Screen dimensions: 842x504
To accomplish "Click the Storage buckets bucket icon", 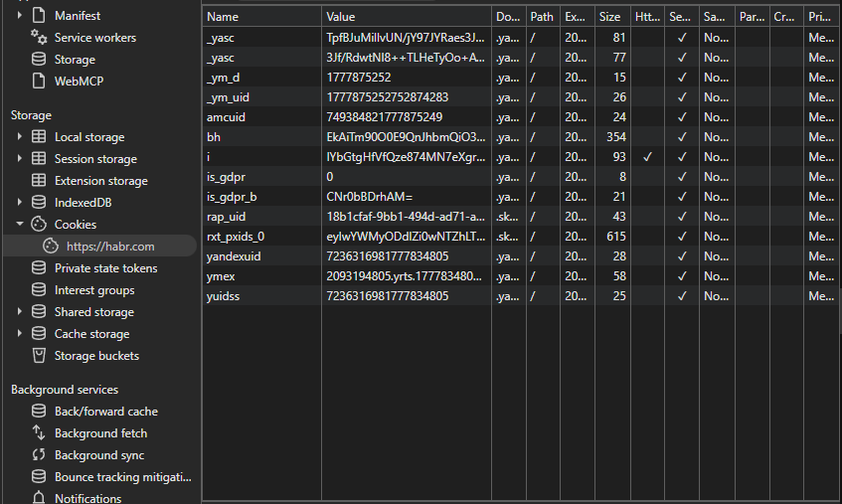I will coord(39,355).
